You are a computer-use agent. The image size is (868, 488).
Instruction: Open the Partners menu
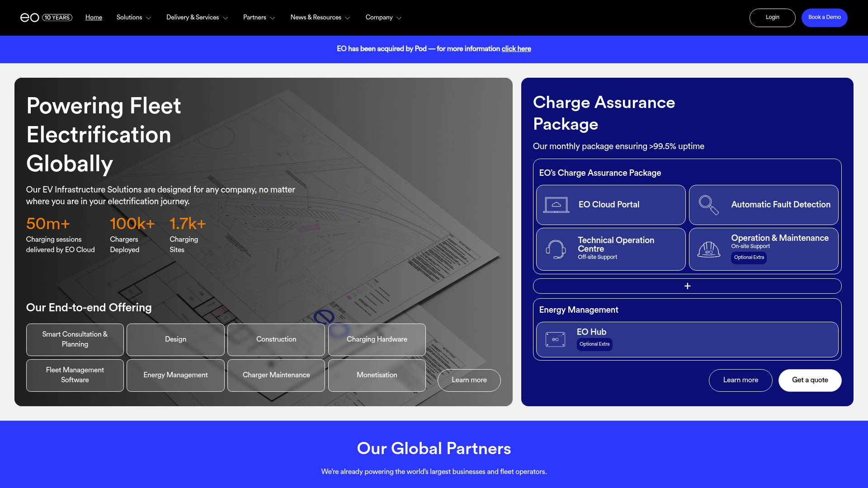point(255,17)
